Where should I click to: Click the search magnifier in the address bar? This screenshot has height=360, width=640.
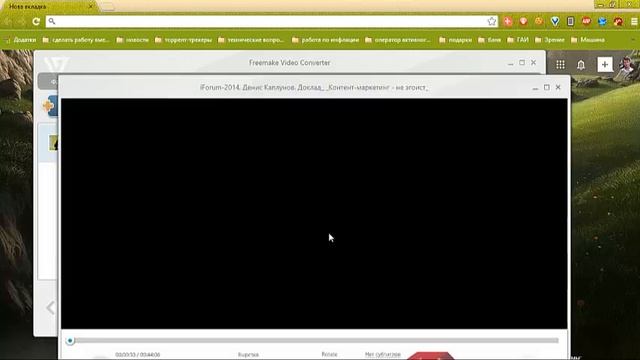pos(51,21)
